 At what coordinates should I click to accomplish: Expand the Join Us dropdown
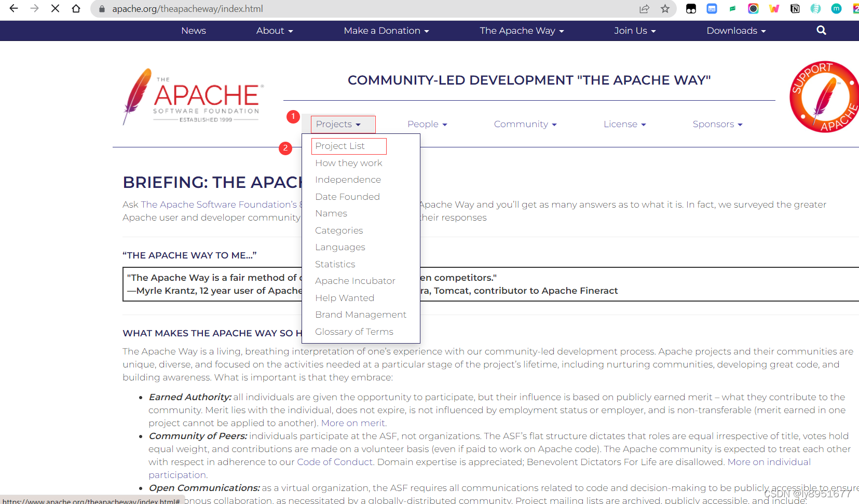pyautogui.click(x=635, y=31)
